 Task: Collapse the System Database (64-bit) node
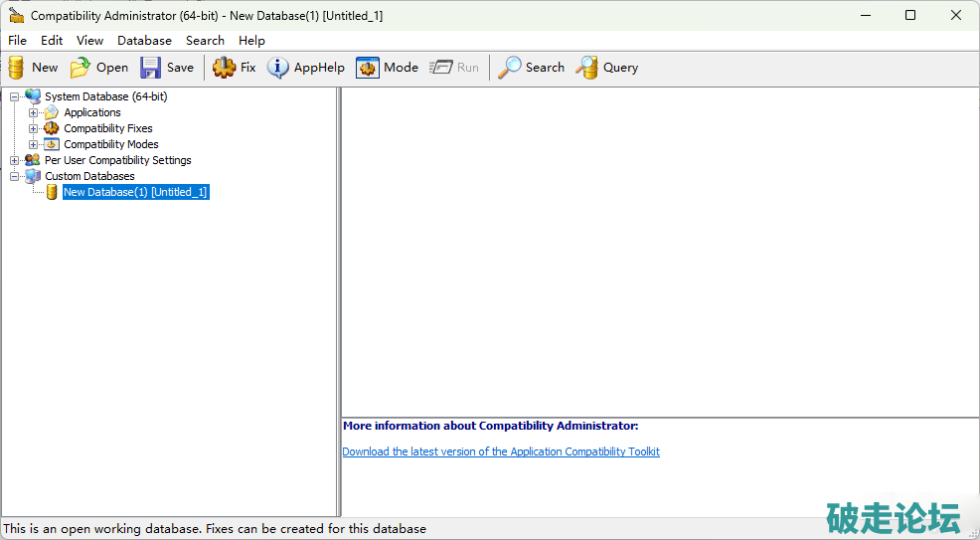click(x=14, y=96)
